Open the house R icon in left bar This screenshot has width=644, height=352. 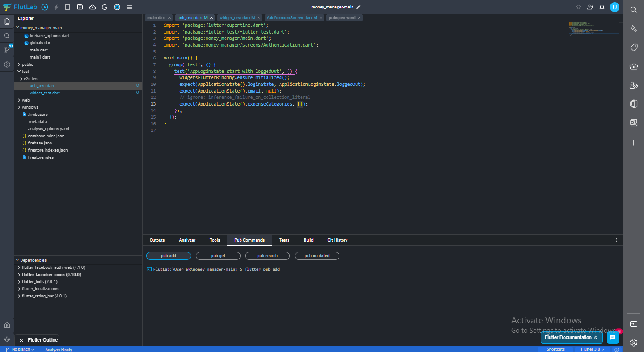pyautogui.click(x=7, y=325)
